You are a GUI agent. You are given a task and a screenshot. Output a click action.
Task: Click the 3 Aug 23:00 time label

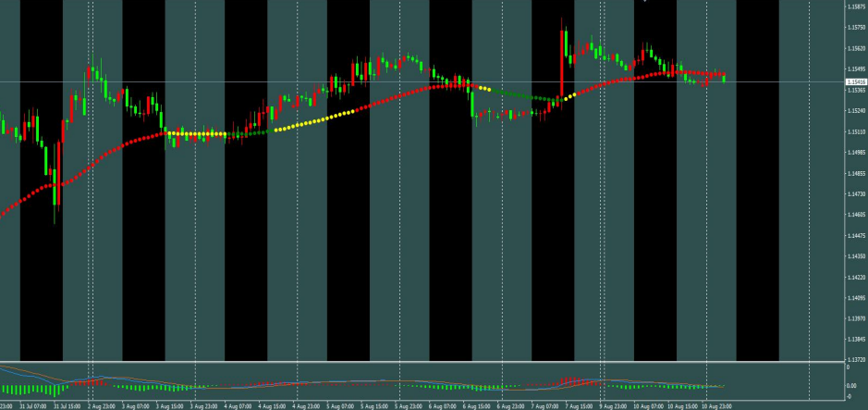coord(202,406)
